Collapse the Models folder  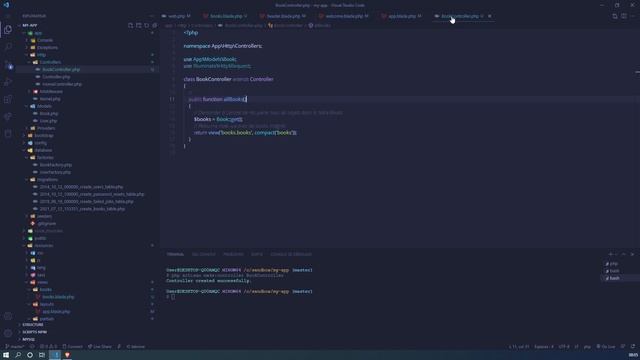tap(44, 106)
